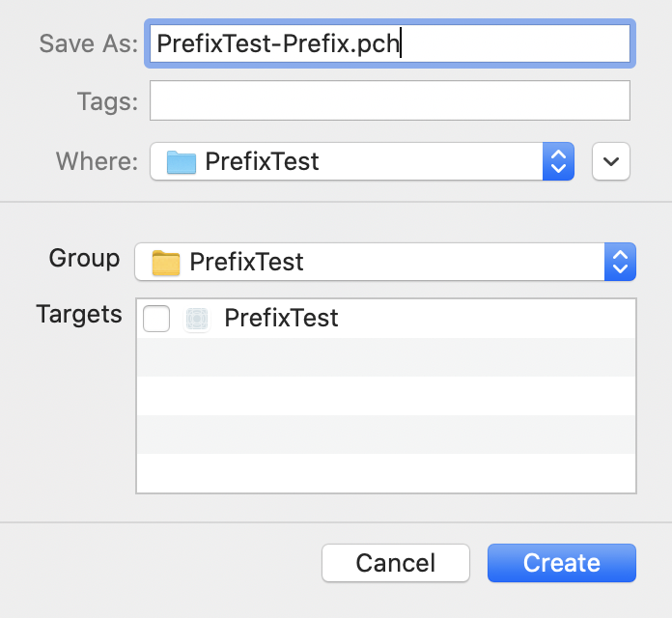Click into the Save As filename field
Image resolution: width=672 pixels, height=618 pixels.
point(388,44)
